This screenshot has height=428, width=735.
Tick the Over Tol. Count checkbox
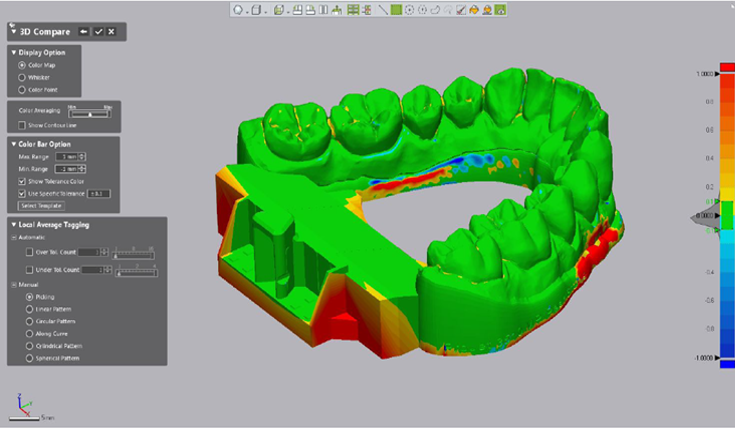coord(28,254)
